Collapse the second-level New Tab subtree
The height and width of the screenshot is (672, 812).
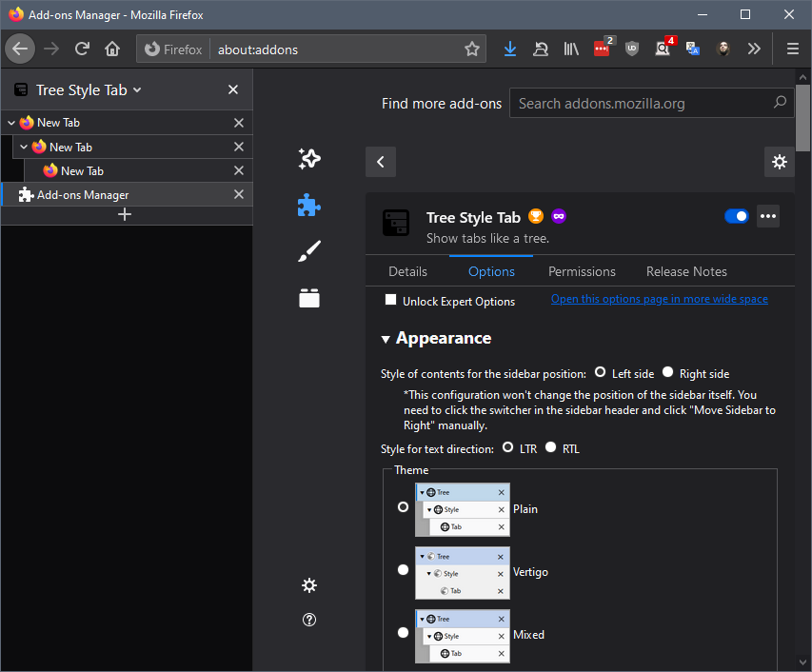(23, 147)
